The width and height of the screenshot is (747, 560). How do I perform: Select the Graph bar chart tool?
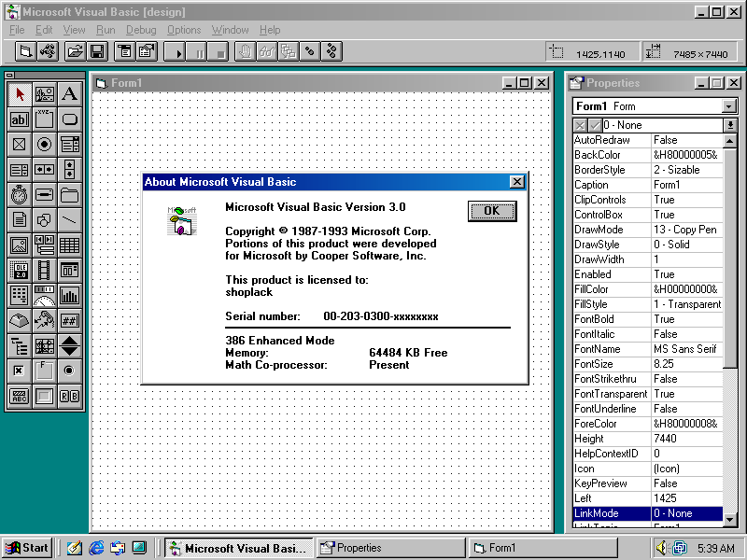(69, 296)
